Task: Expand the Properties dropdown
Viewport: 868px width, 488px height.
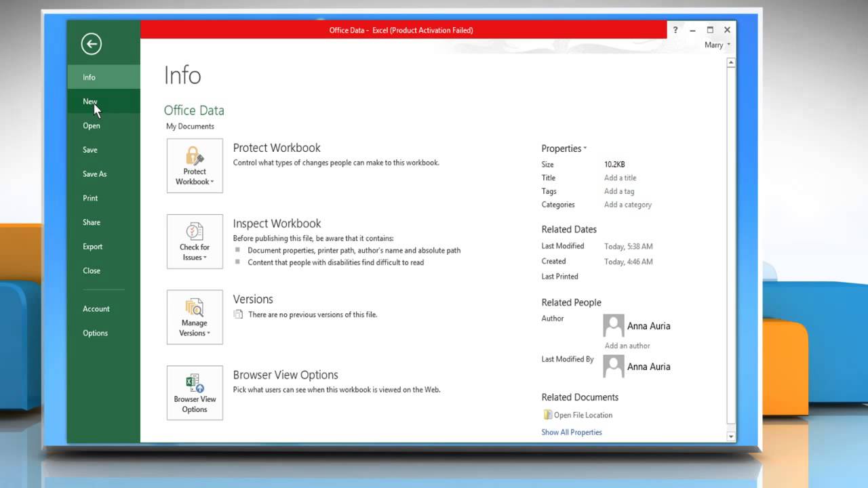Action: click(564, 148)
